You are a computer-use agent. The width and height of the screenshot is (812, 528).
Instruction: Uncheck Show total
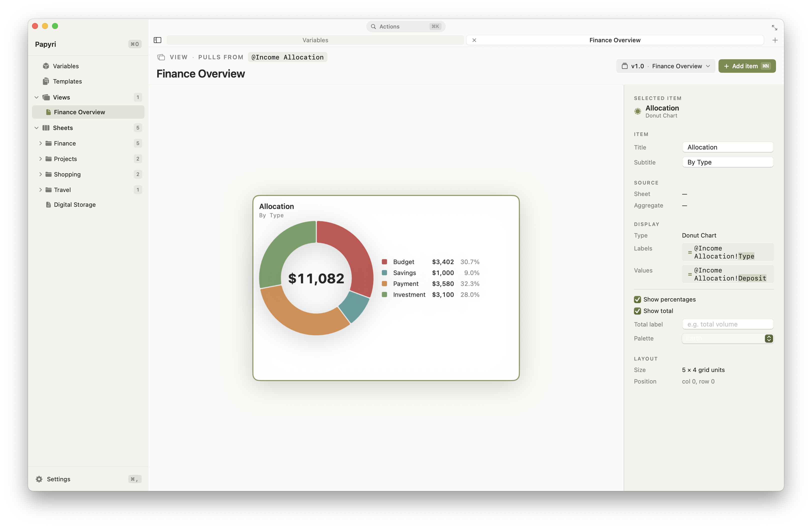pyautogui.click(x=637, y=311)
